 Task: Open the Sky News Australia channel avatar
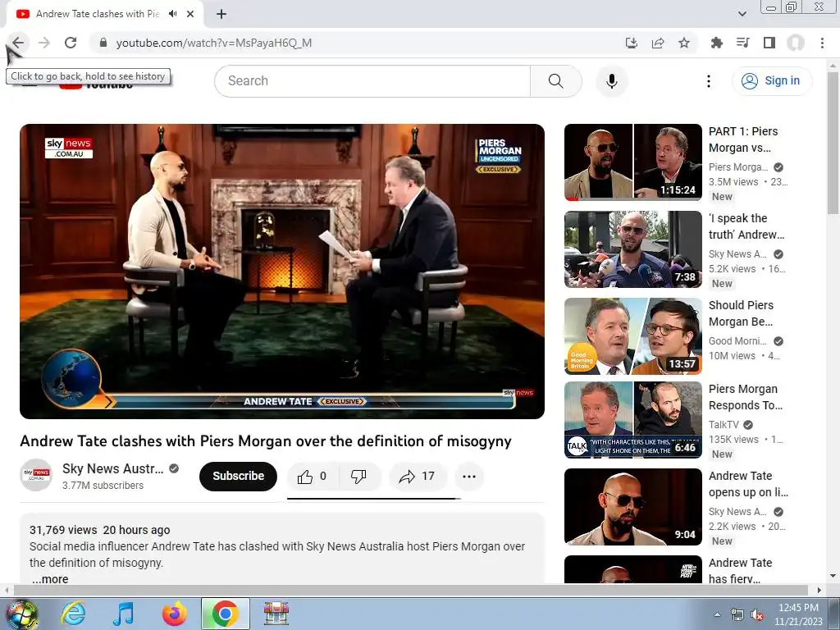[36, 475]
